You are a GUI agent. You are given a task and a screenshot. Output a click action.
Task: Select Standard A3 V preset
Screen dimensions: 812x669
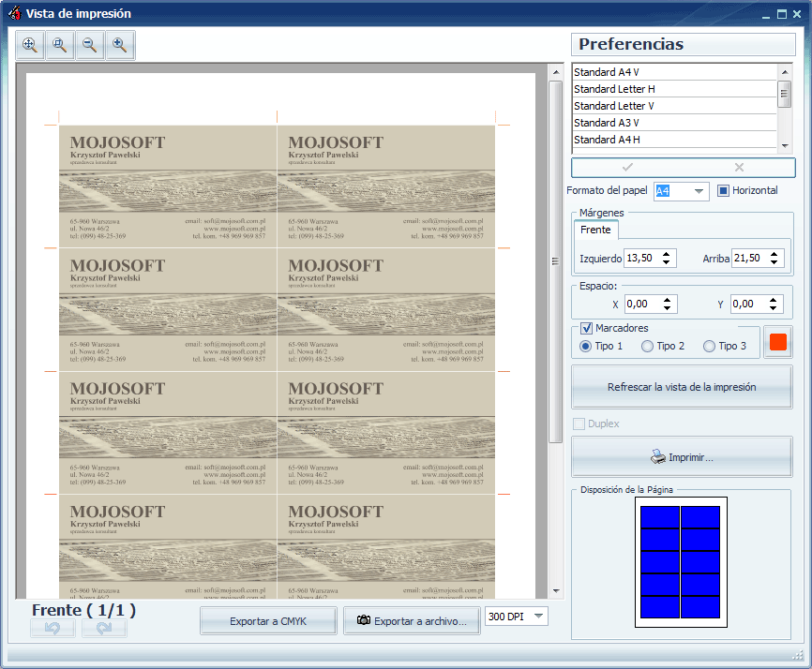click(674, 123)
